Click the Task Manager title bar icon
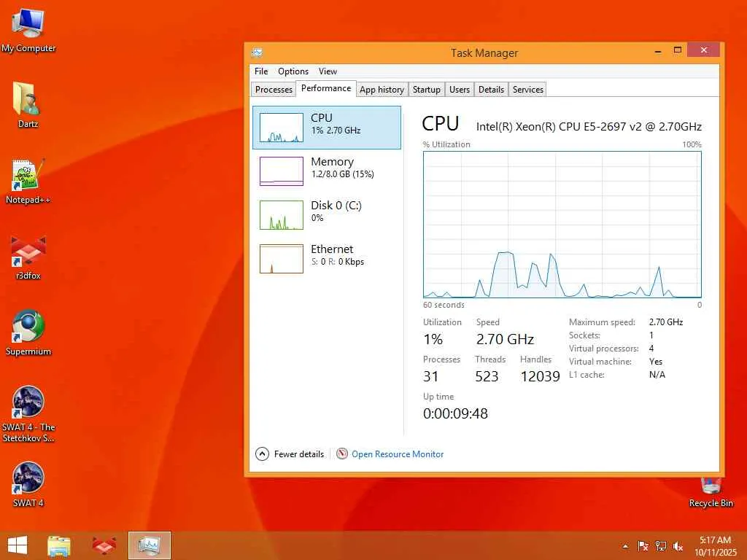 point(258,52)
